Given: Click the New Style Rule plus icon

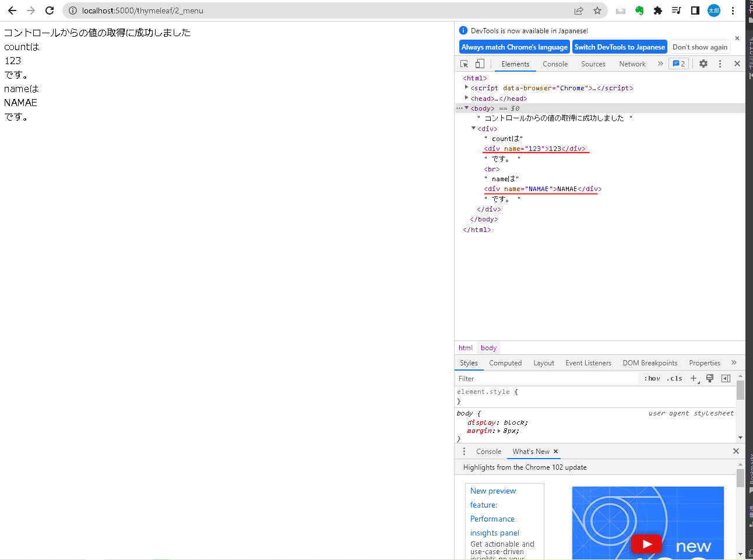Looking at the screenshot, I should click(694, 378).
